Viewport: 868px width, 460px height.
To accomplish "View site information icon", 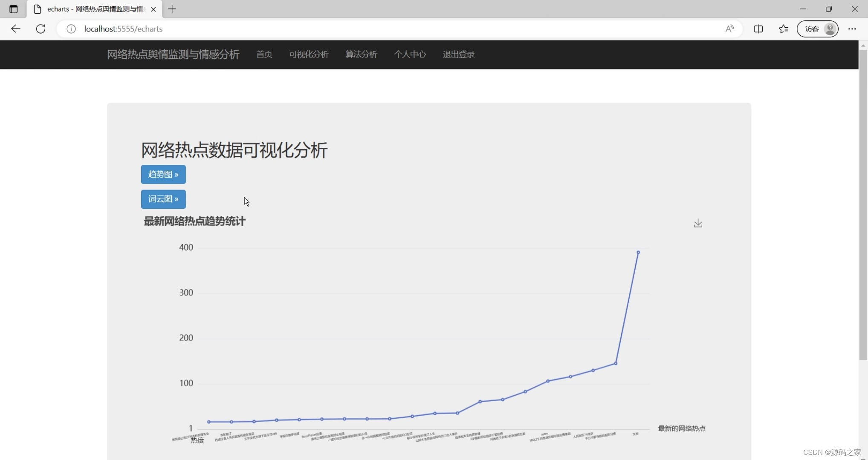I will click(71, 29).
